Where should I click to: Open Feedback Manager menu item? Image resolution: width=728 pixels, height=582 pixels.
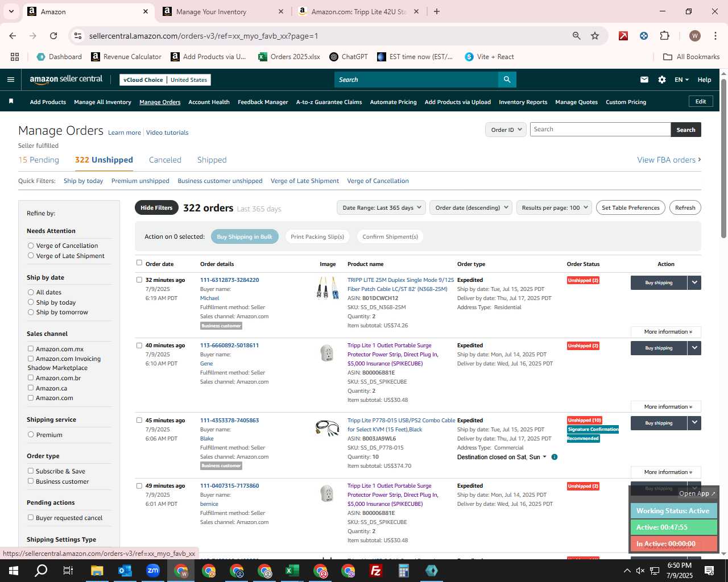point(263,102)
